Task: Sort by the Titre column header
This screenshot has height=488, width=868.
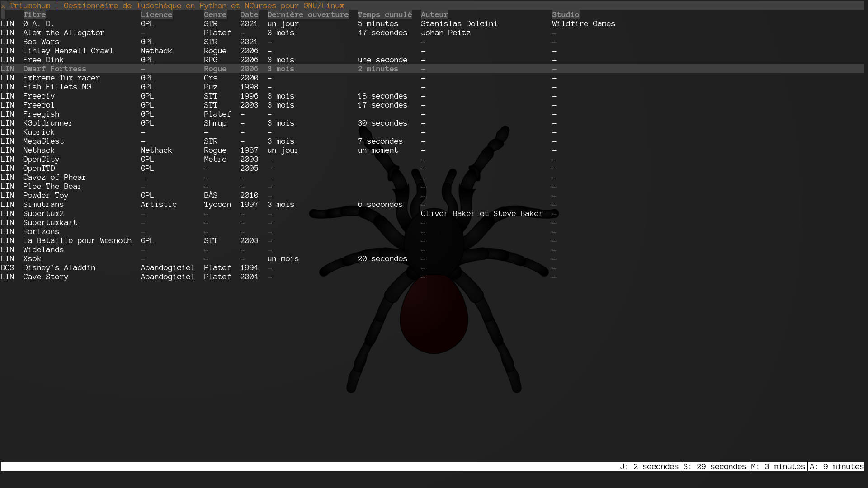Action: pyautogui.click(x=34, y=15)
